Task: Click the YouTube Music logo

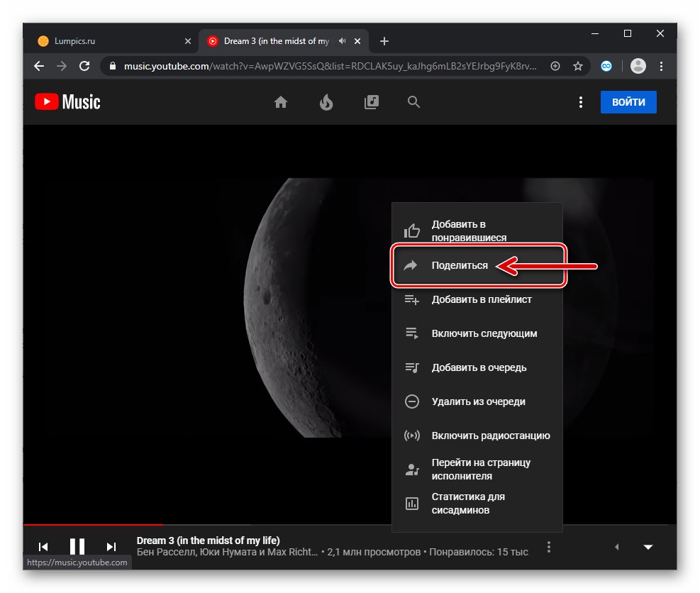Action: click(x=68, y=102)
